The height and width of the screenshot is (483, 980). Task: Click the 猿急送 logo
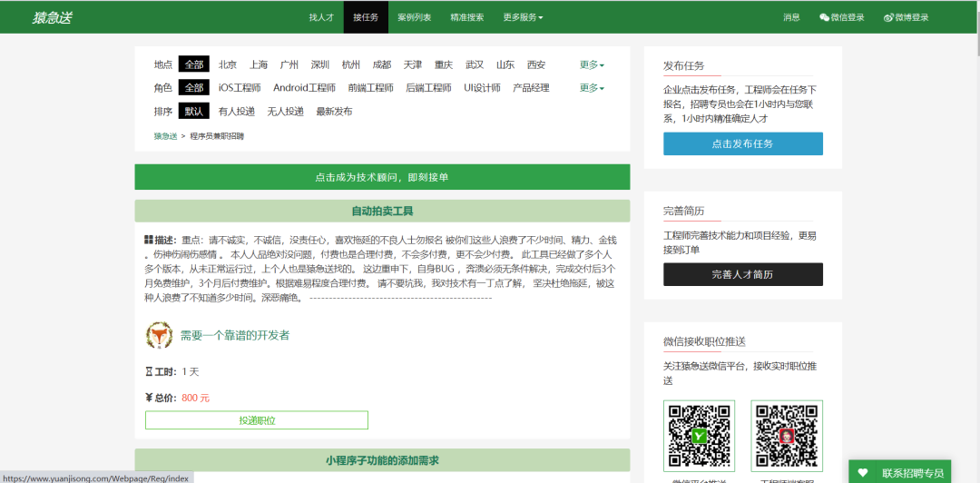coord(51,17)
